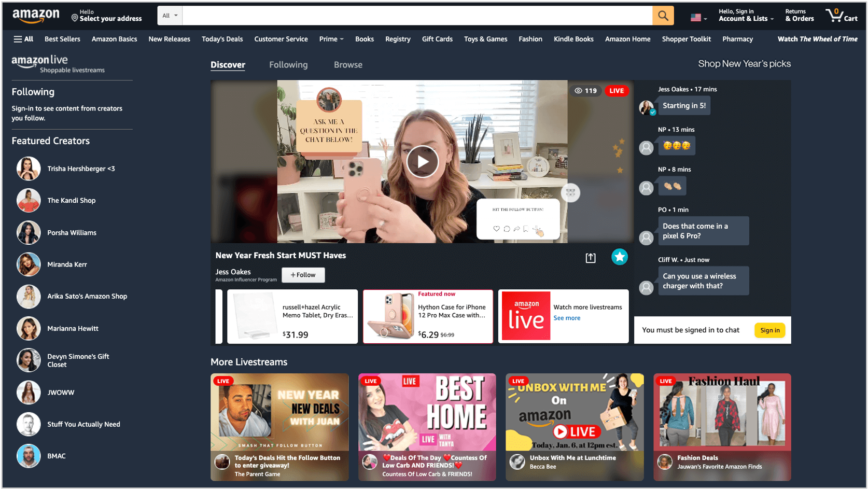The image size is (868, 489).
Task: Click 'Can you use a wireless charger' message
Action: [x=703, y=281]
